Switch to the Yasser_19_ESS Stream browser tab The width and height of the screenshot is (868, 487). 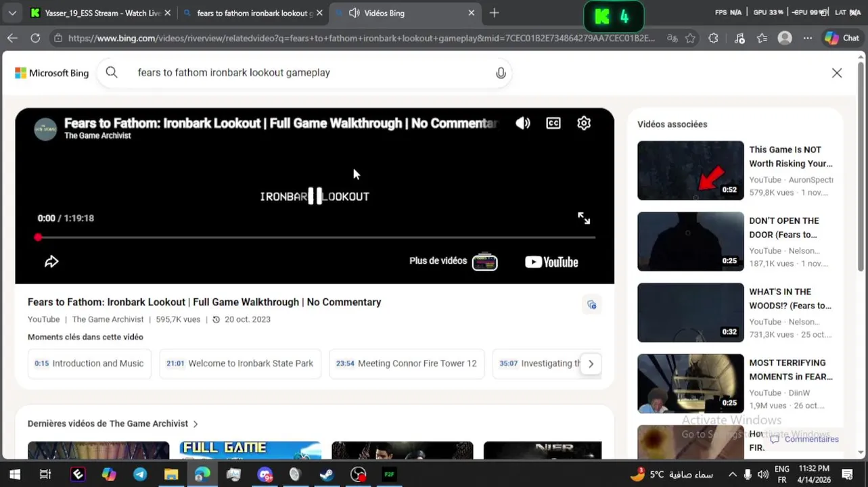[x=100, y=13]
